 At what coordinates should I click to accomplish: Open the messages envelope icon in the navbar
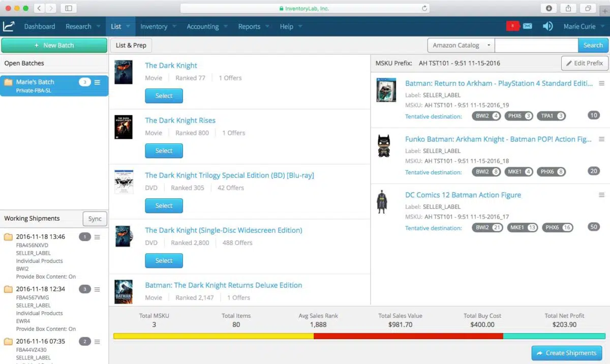pyautogui.click(x=527, y=26)
